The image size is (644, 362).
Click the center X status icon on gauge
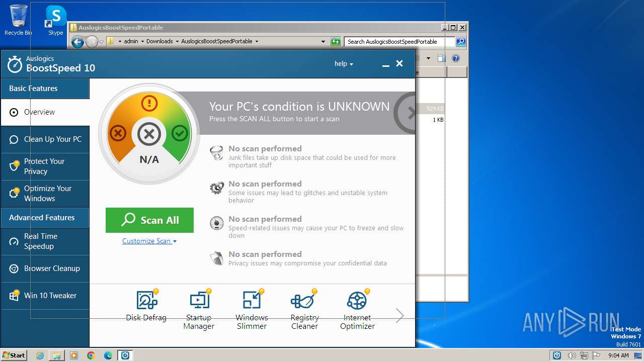pos(149,134)
